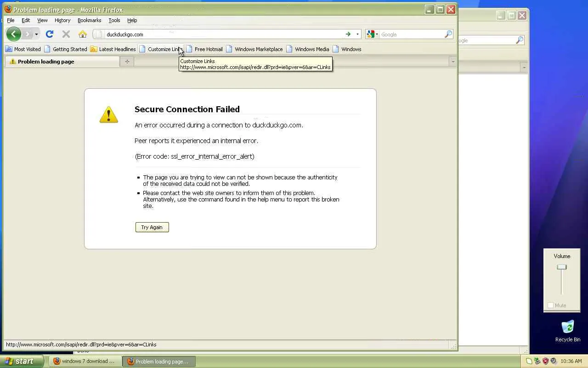Click 'Peer reports it experienced an internal error.' text
The height and width of the screenshot is (368, 588).
(196, 141)
